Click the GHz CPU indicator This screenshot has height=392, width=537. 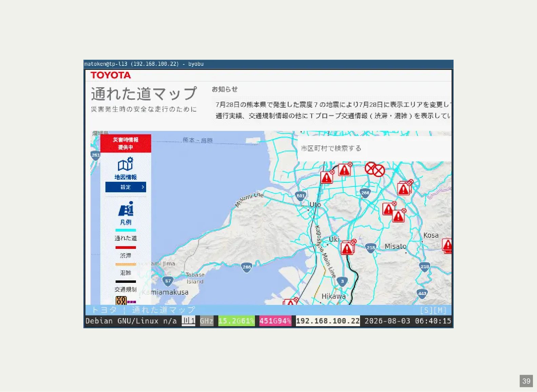pos(206,321)
